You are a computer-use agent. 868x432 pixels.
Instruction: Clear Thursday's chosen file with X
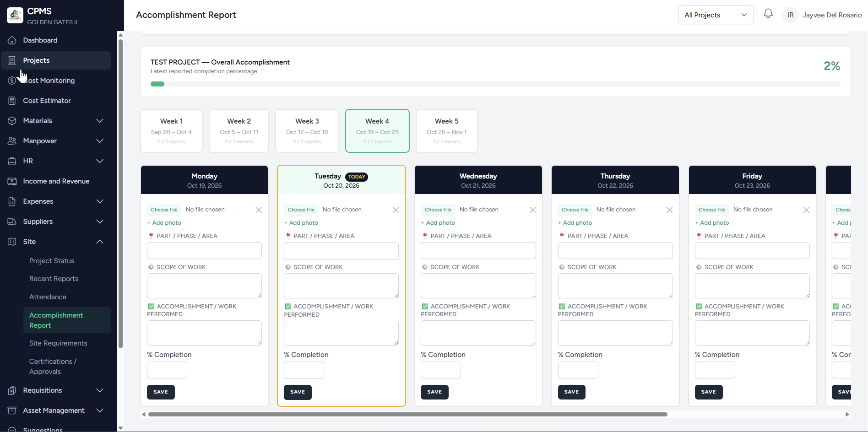[669, 210]
